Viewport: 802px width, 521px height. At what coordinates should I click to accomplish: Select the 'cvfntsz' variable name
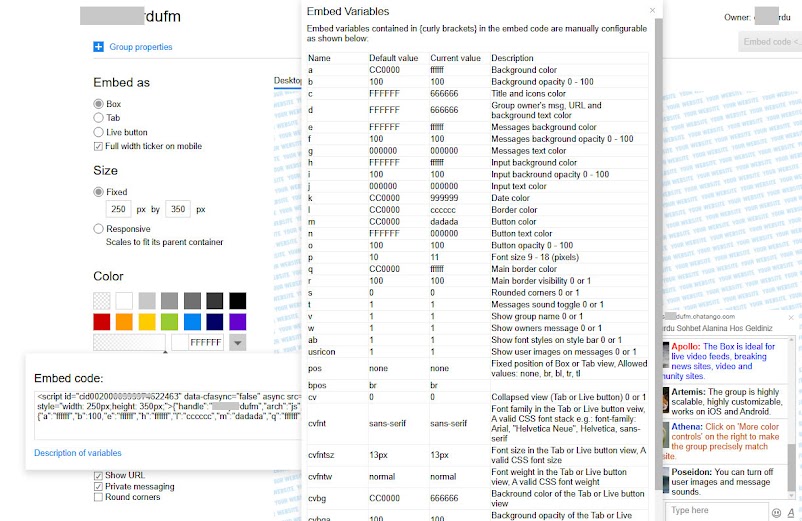(321, 455)
